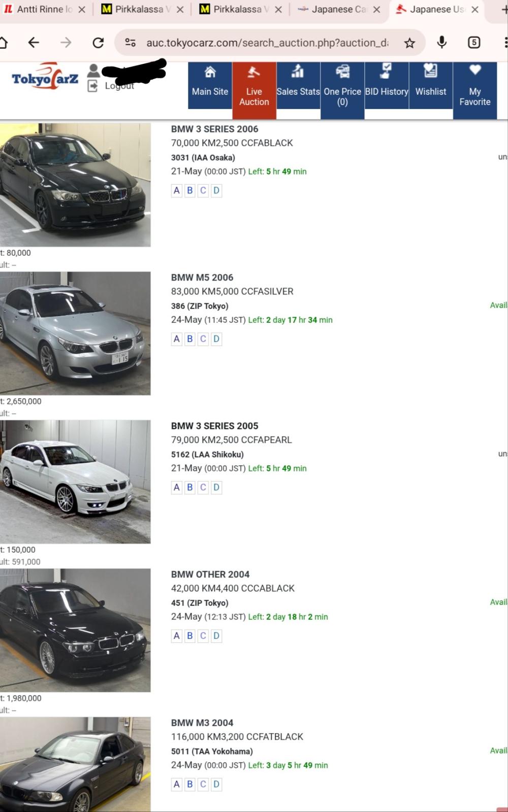Reload the current page

click(x=98, y=43)
